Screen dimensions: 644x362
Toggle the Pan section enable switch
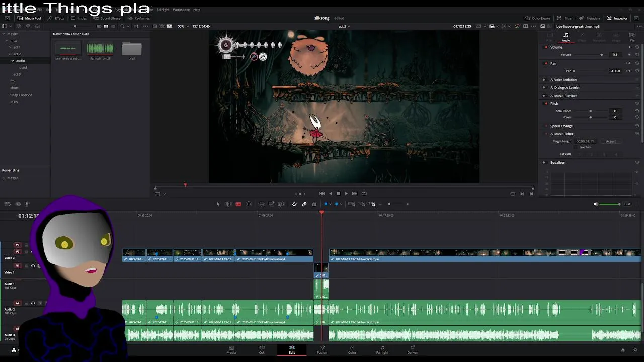click(x=546, y=64)
